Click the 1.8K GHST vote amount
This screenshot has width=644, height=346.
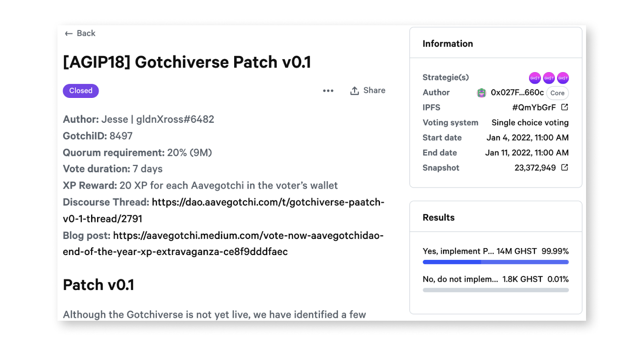(522, 279)
